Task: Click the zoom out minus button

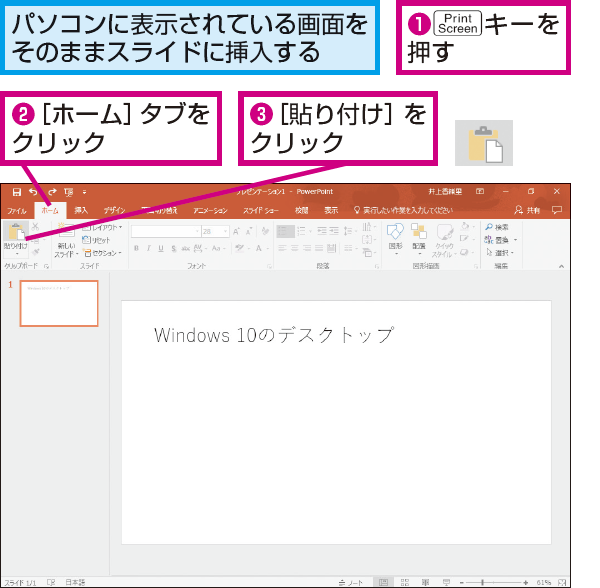Action: tap(462, 582)
